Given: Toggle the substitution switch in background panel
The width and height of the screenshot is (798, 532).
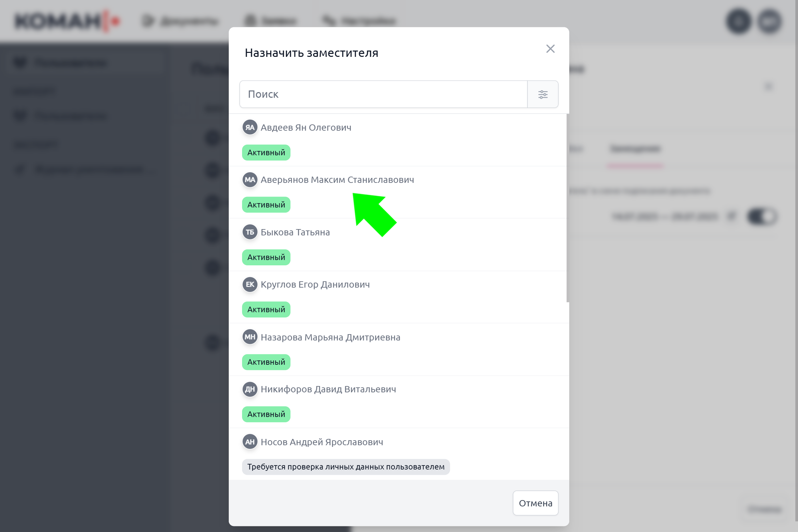Looking at the screenshot, I should click(x=762, y=216).
